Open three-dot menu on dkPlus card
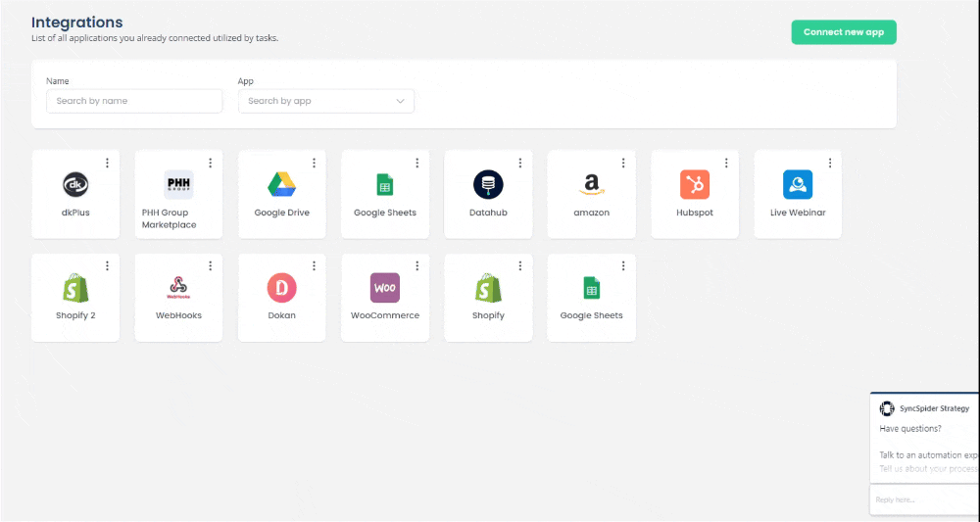This screenshot has height=522, width=980. coord(108,163)
